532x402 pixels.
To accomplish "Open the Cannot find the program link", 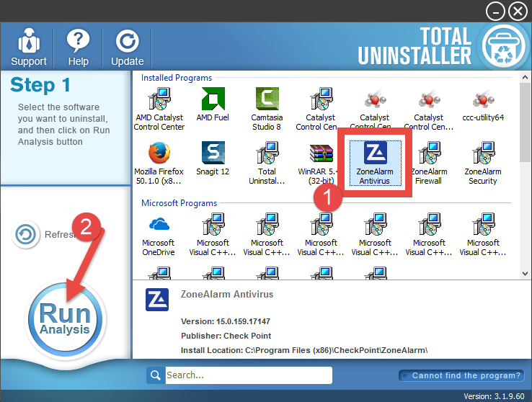I will coord(461,375).
